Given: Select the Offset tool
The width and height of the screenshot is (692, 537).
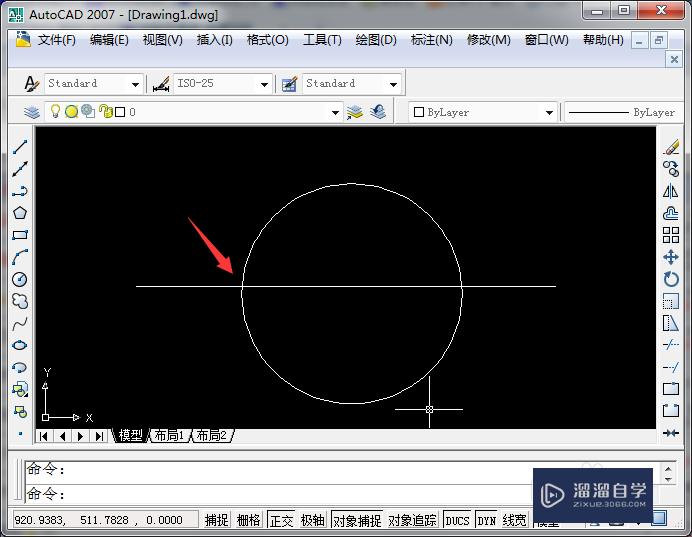Looking at the screenshot, I should pos(671,213).
